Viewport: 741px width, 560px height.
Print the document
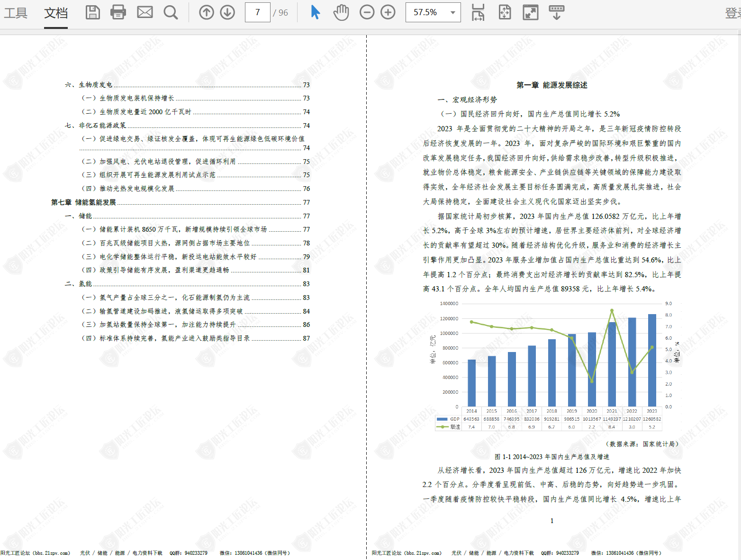tap(118, 12)
